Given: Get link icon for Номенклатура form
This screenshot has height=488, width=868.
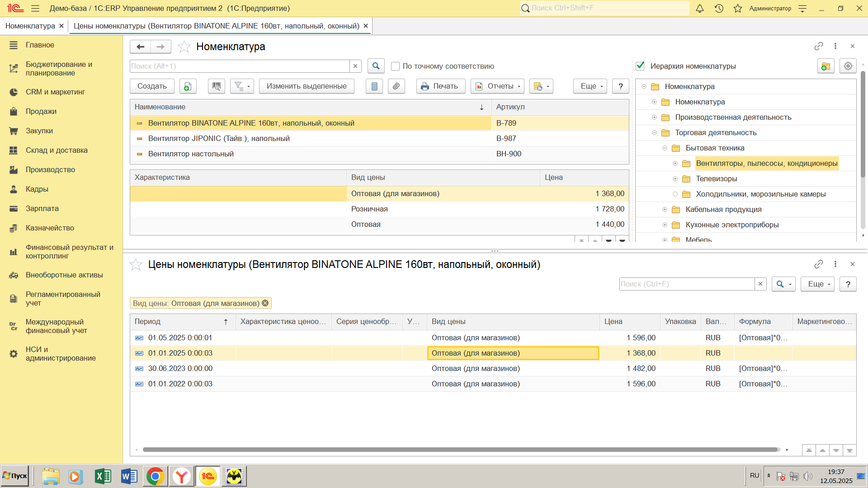Looking at the screenshot, I should 819,46.
